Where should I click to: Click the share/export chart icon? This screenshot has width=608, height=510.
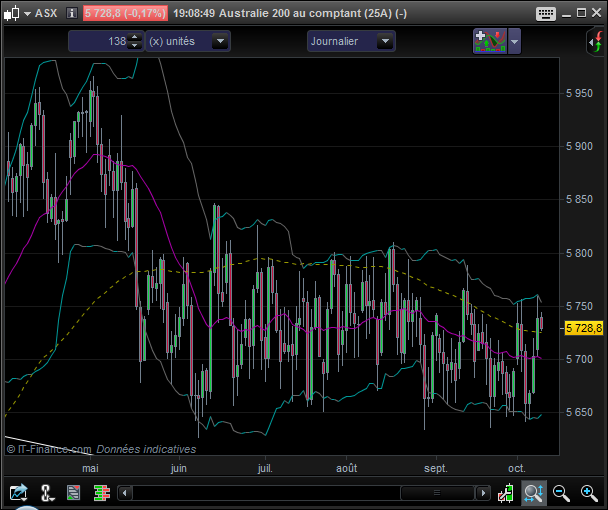18,492
